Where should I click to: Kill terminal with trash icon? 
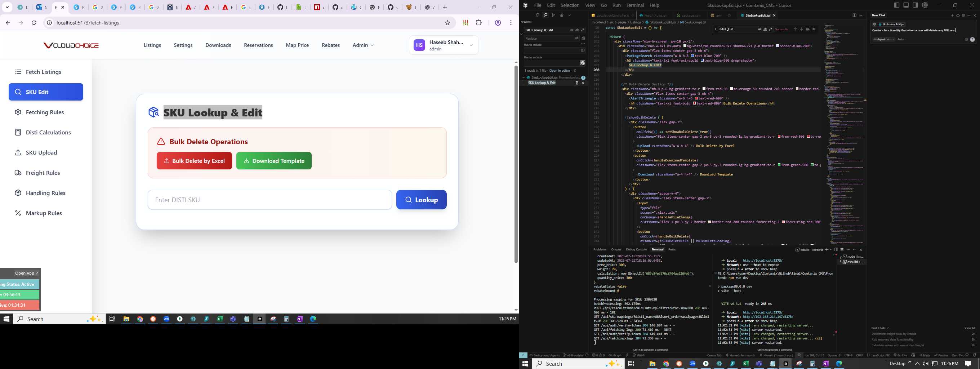tap(842, 250)
